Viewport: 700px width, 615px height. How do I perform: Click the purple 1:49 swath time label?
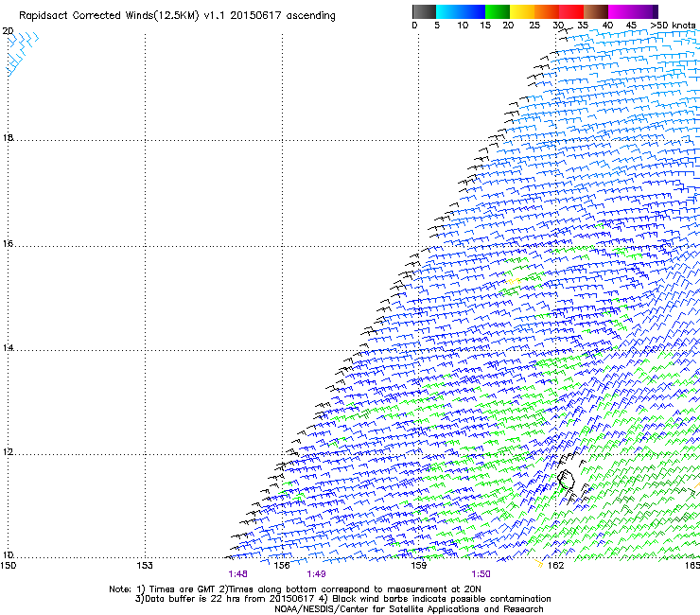316,574
